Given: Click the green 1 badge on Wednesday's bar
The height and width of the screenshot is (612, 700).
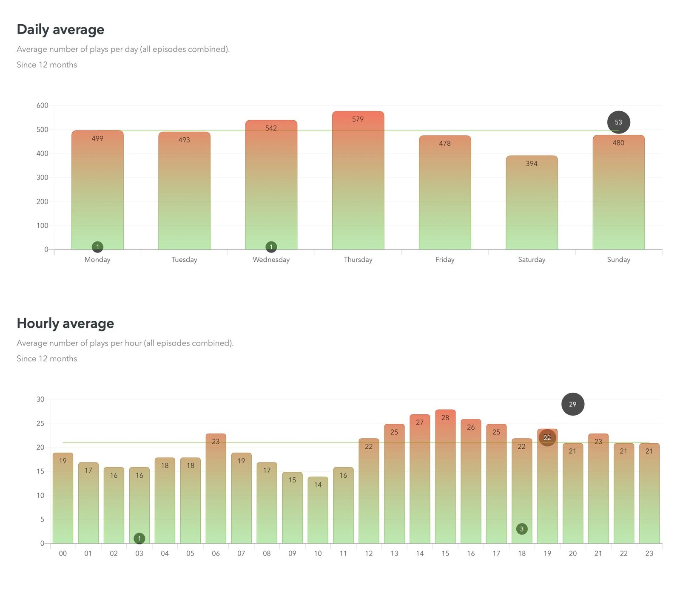Looking at the screenshot, I should [271, 247].
